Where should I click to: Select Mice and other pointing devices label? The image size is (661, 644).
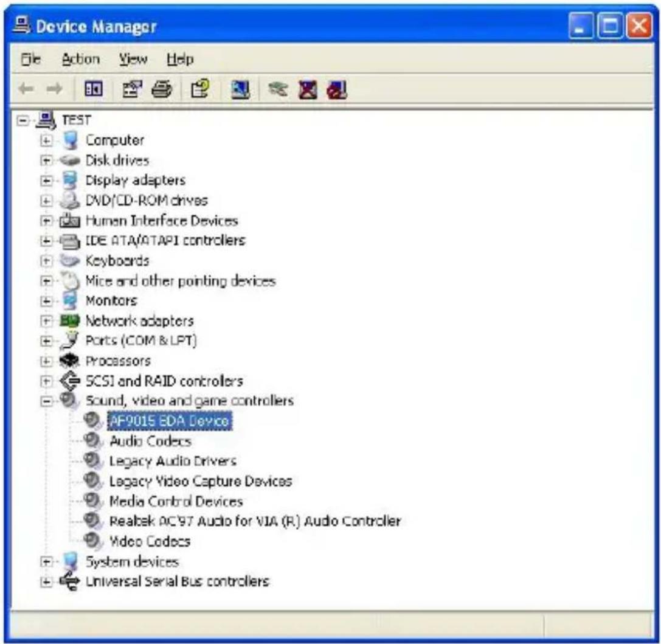click(x=181, y=281)
